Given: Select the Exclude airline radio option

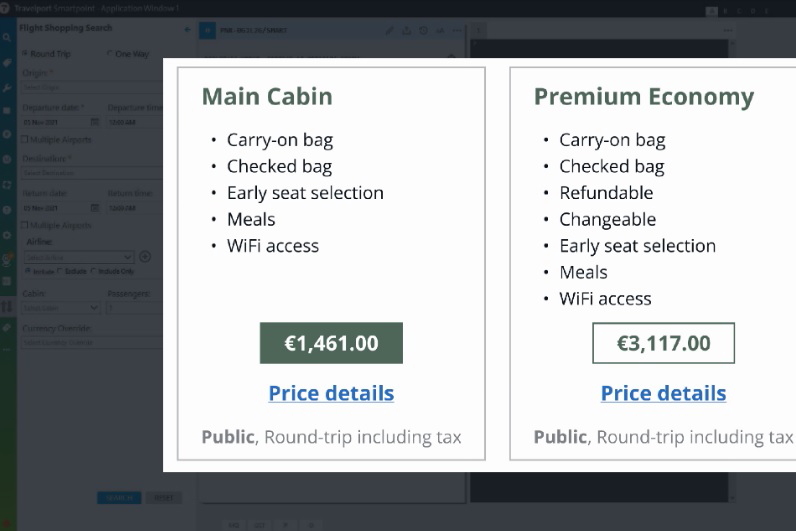Looking at the screenshot, I should (60, 271).
